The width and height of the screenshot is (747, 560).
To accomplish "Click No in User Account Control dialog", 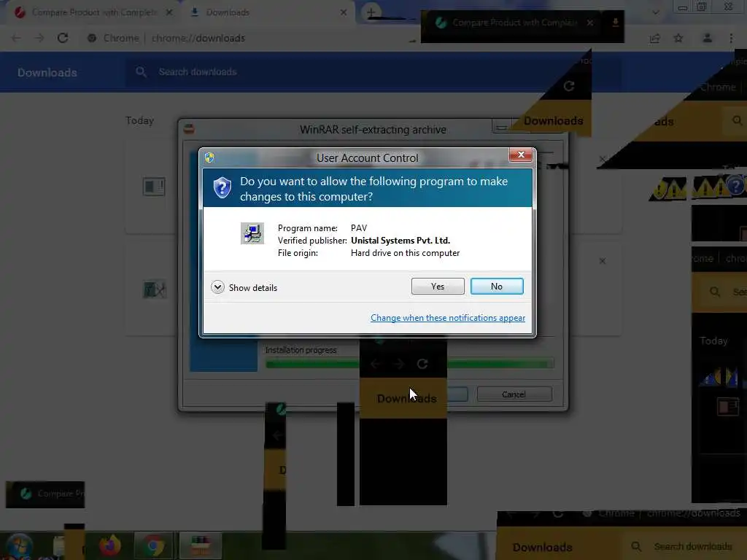I will [496, 286].
